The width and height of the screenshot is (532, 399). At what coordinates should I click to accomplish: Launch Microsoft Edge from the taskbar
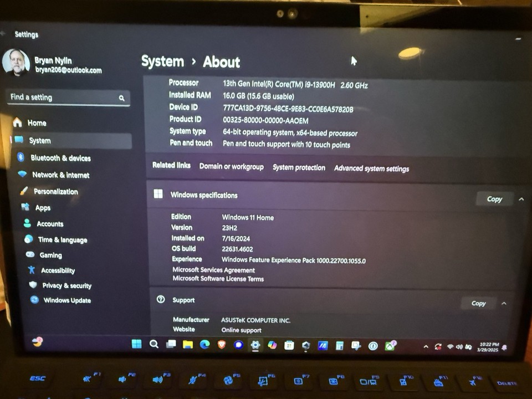click(x=206, y=345)
